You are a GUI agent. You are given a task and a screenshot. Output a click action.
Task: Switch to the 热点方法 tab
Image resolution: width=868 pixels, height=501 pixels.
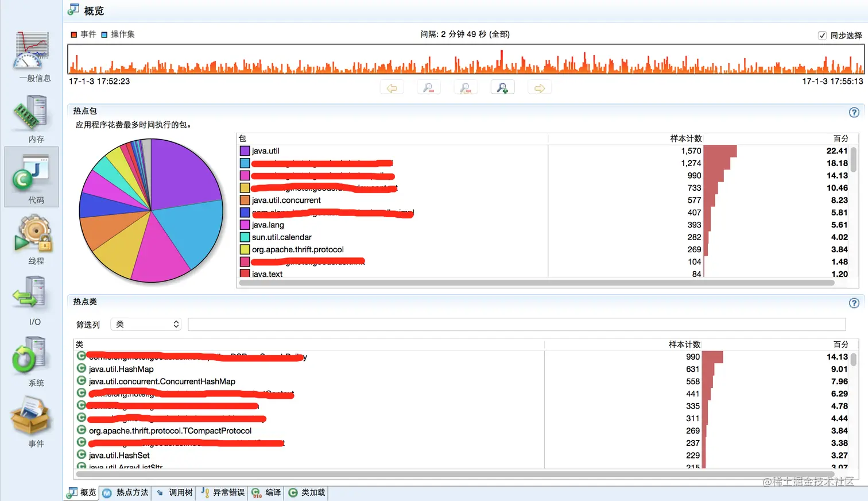126,493
